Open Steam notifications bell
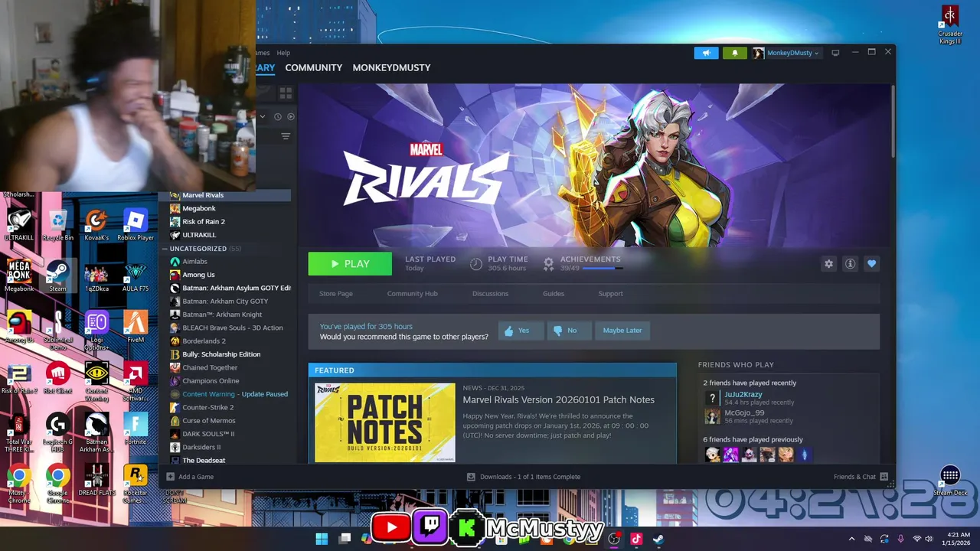 tap(734, 53)
